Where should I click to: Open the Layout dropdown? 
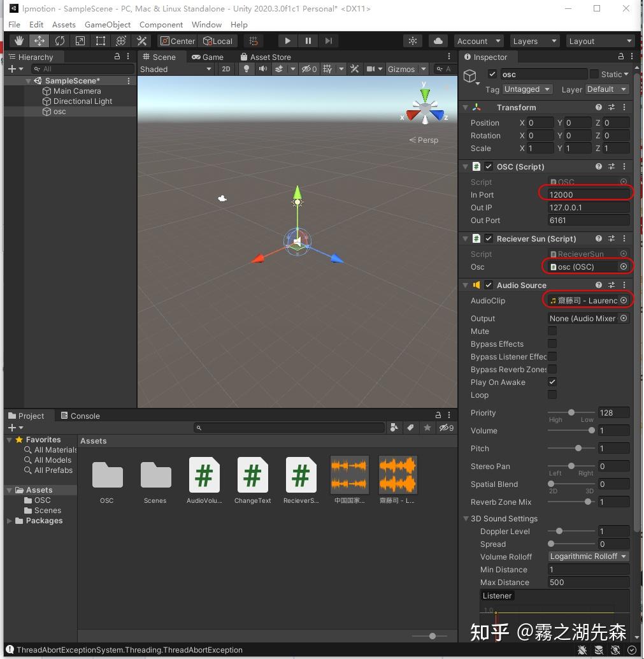pyautogui.click(x=599, y=40)
